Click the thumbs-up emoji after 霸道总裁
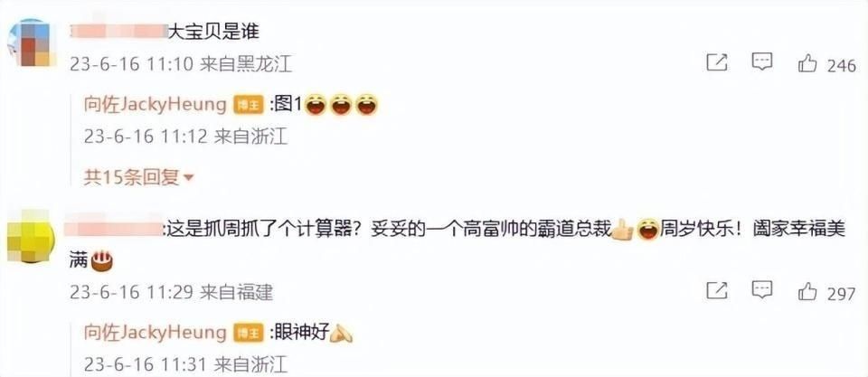The width and height of the screenshot is (868, 377). 622,230
